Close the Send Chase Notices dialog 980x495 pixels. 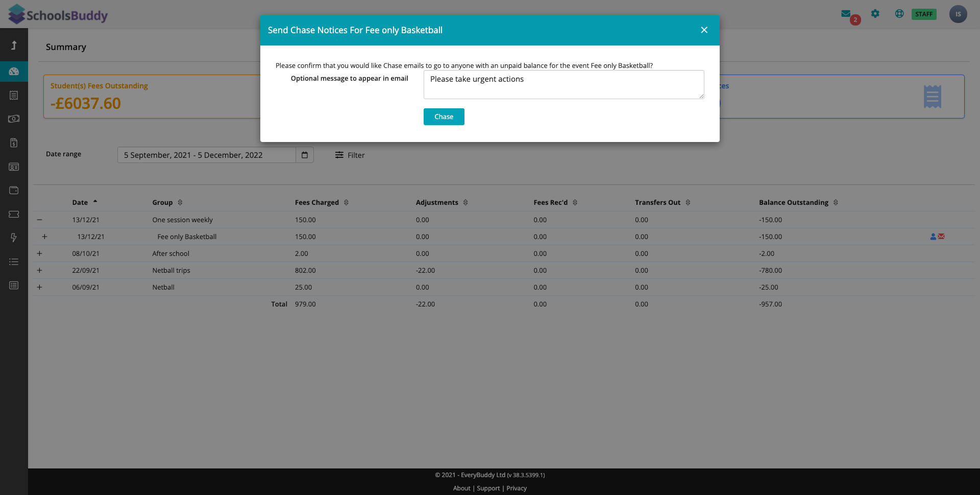point(704,30)
